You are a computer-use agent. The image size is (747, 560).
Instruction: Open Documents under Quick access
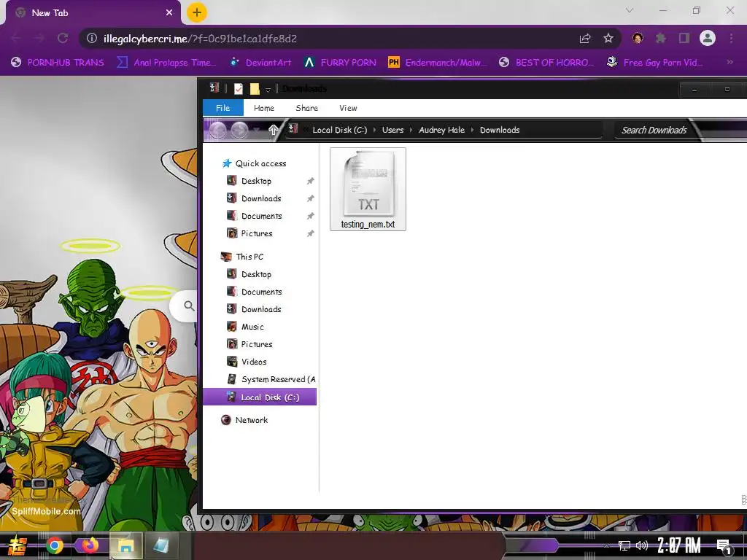point(262,216)
